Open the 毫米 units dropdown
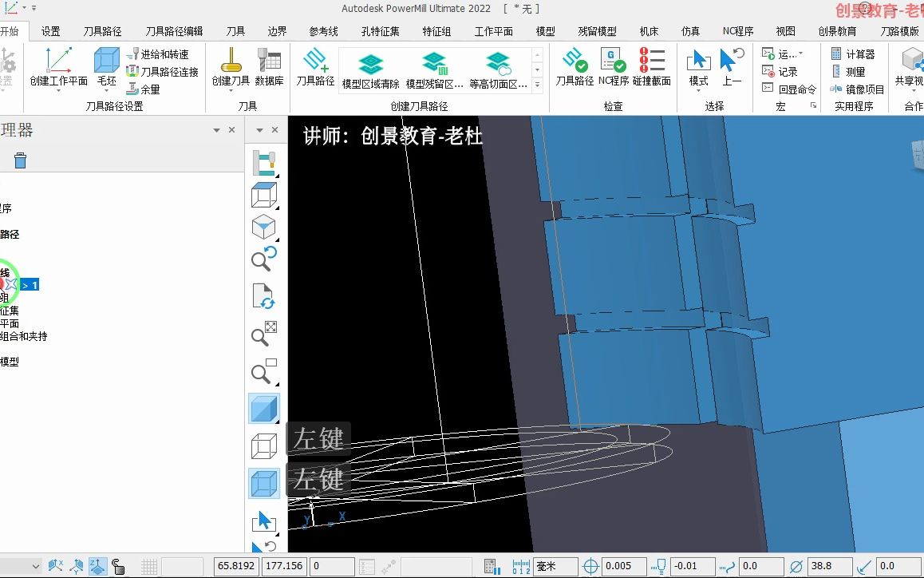Screen dimensions: 924x578 555,566
